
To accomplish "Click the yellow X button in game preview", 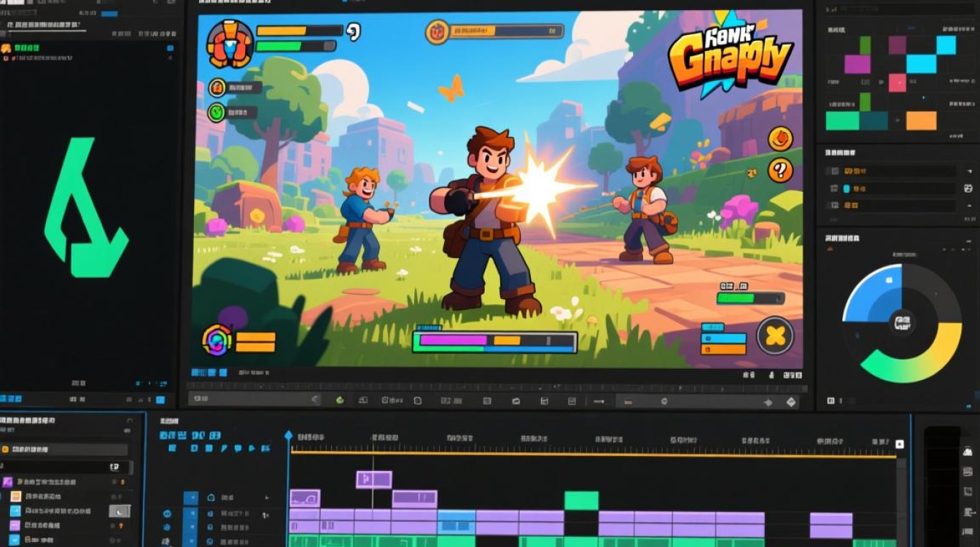I will (774, 335).
